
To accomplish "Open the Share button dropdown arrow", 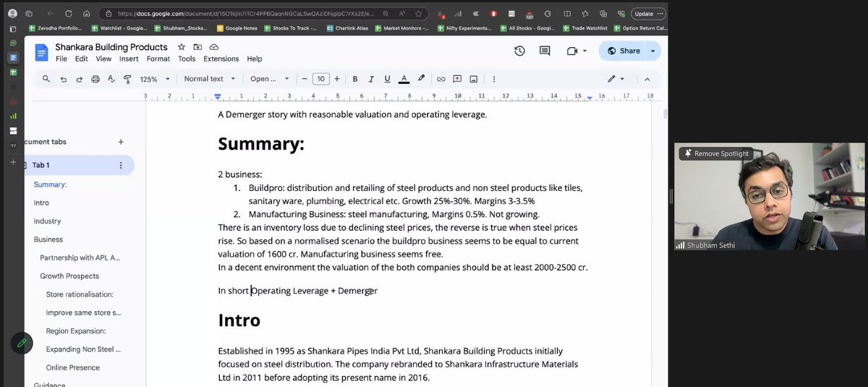I will coord(653,51).
